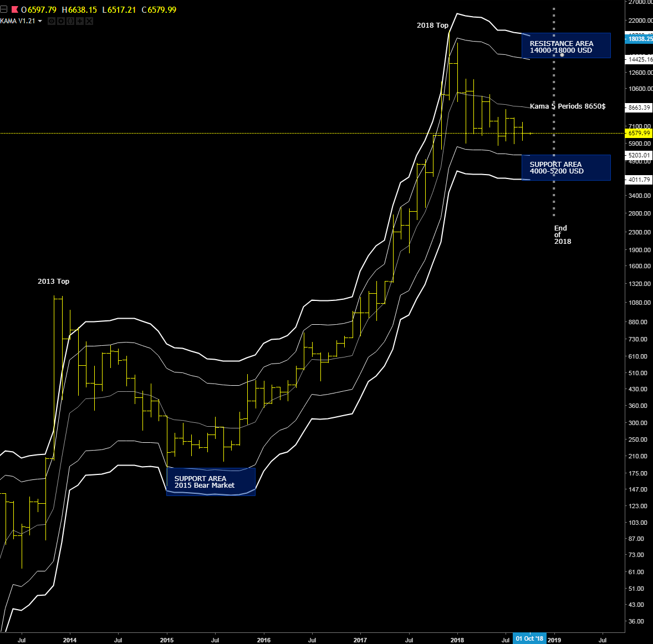Viewport: 653px width, 644px height.
Task: Open KAMA indicator settings gear
Action: 61,21
